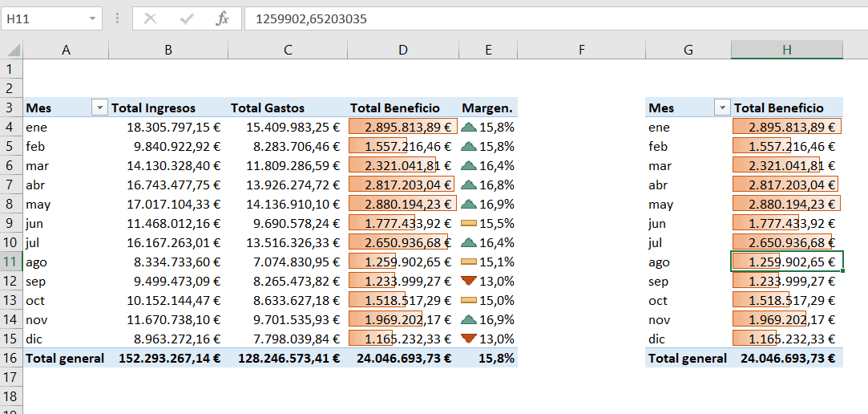Click selected cell 1.259.902,65 € in column H

pyautogui.click(x=787, y=262)
